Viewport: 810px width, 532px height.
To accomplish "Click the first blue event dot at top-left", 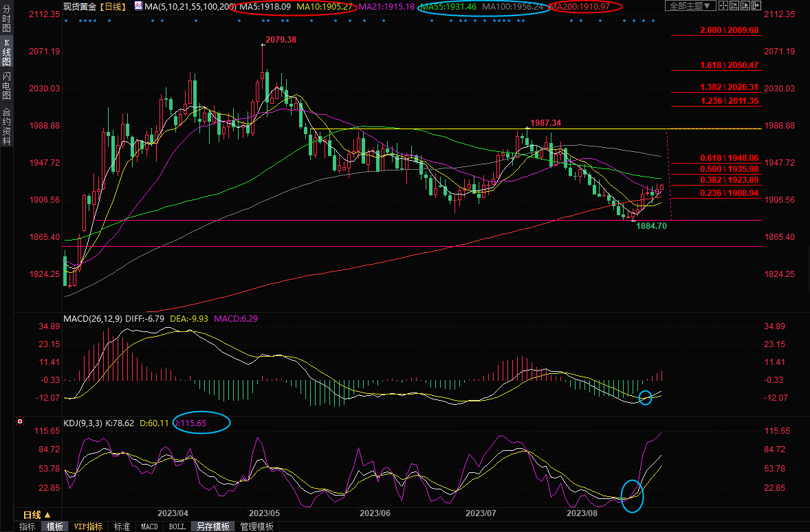I will click(66, 20).
